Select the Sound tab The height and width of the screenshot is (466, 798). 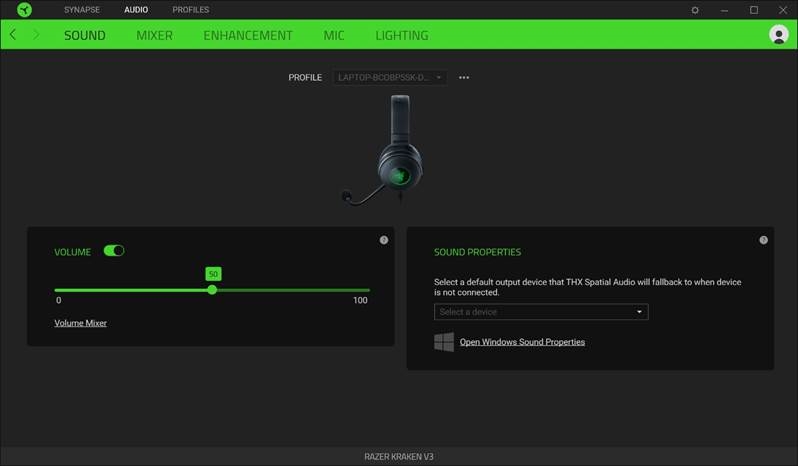coord(85,35)
